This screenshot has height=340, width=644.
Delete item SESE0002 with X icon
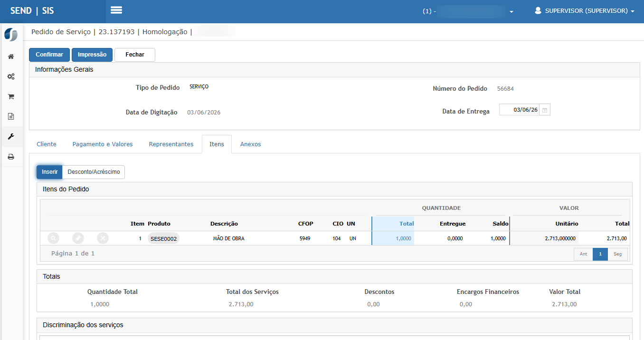(103, 238)
